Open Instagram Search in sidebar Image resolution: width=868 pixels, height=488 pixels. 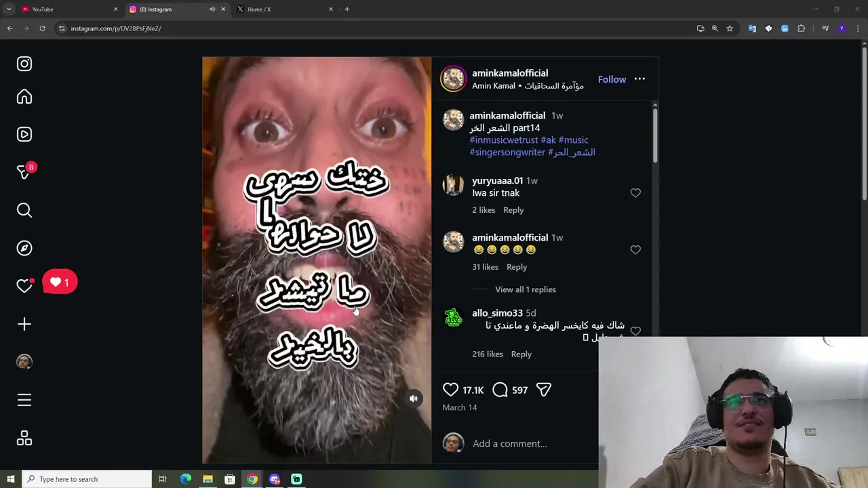tap(24, 210)
